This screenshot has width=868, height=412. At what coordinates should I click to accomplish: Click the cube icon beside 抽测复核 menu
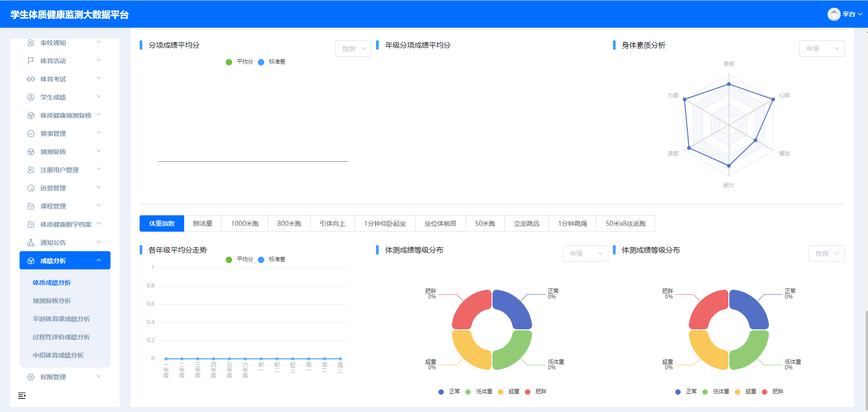pos(31,152)
